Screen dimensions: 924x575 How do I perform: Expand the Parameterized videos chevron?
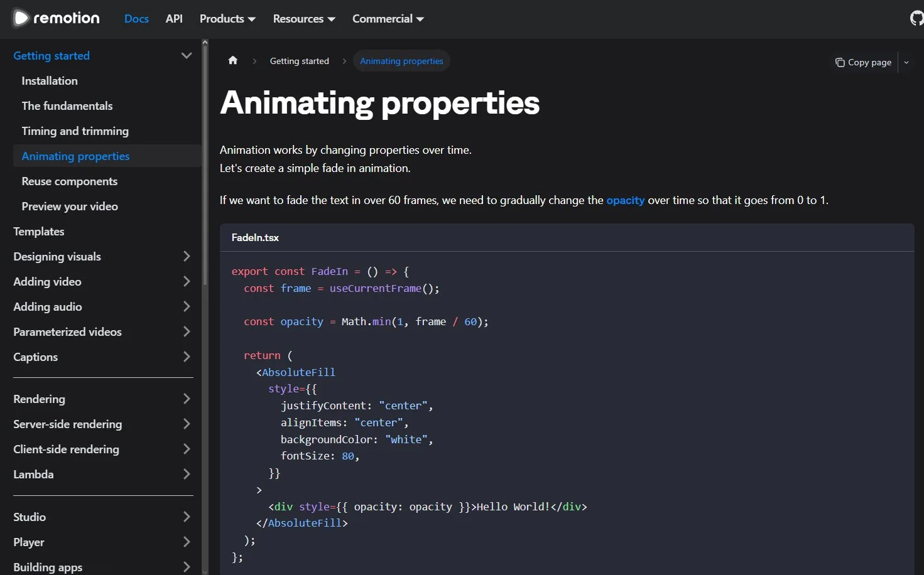187,331
